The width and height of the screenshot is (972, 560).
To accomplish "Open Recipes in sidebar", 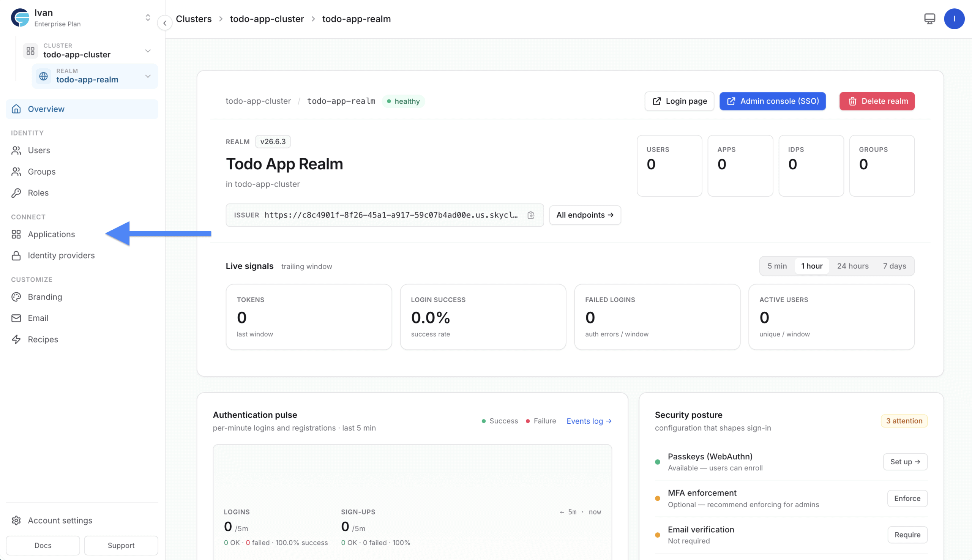I will [x=82, y=339].
